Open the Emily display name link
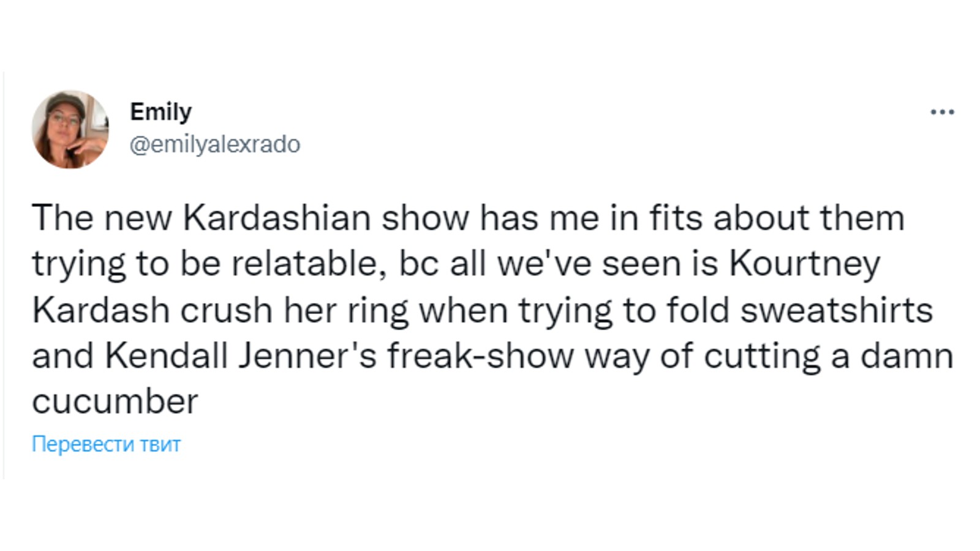 point(161,112)
